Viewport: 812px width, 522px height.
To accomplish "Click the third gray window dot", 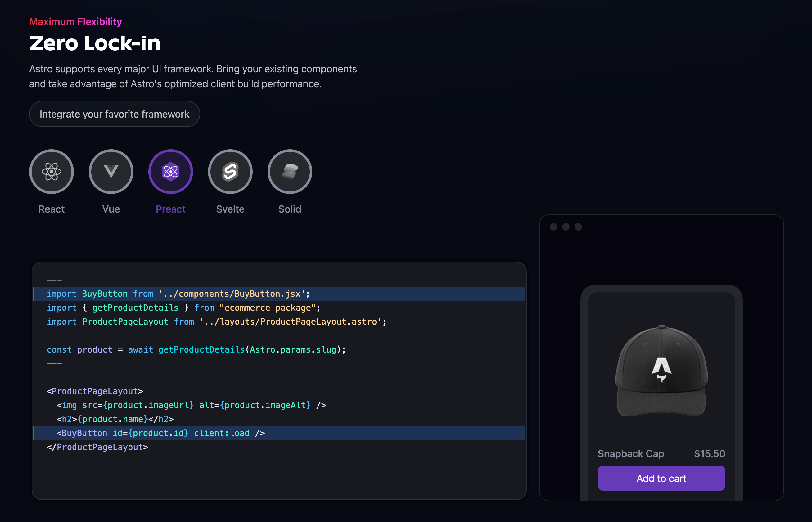I will [578, 227].
